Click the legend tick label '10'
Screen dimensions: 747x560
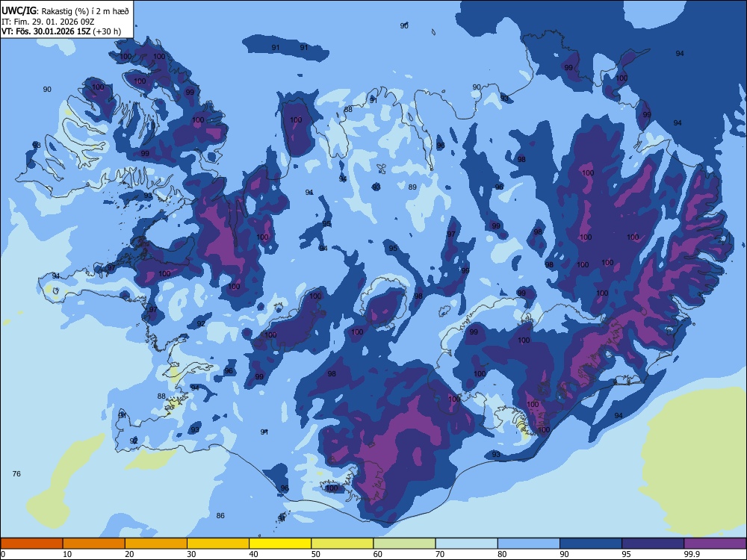(x=67, y=554)
